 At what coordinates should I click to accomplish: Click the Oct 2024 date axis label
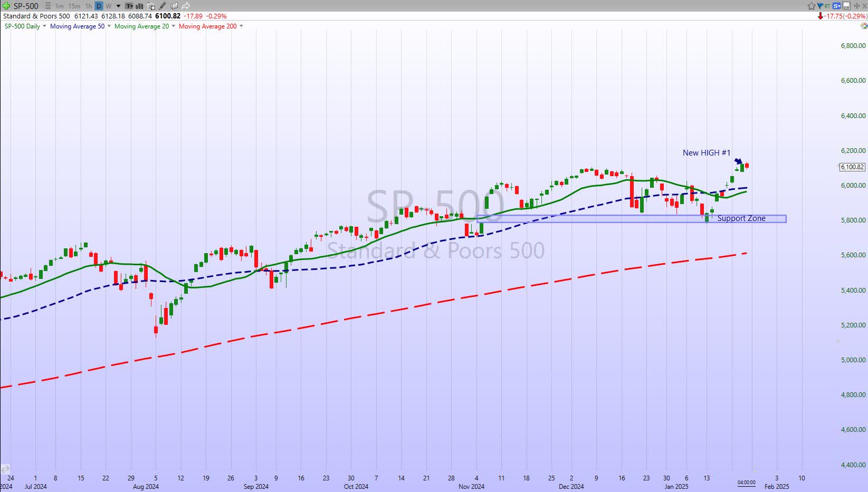point(356,487)
